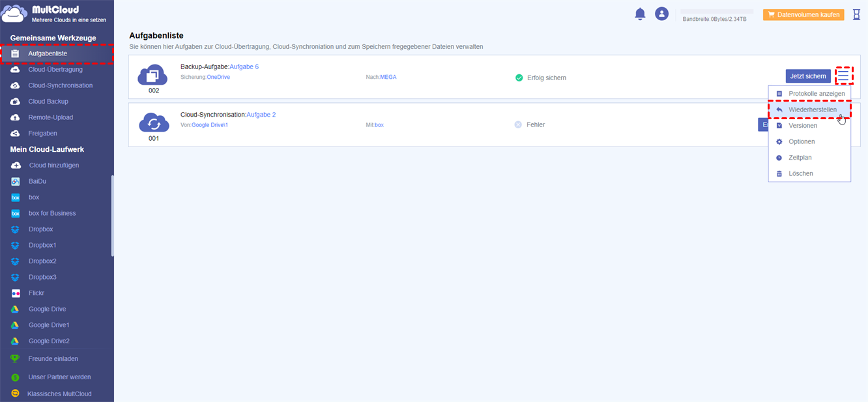
Task: Click the box drive icon
Action: 16,197
